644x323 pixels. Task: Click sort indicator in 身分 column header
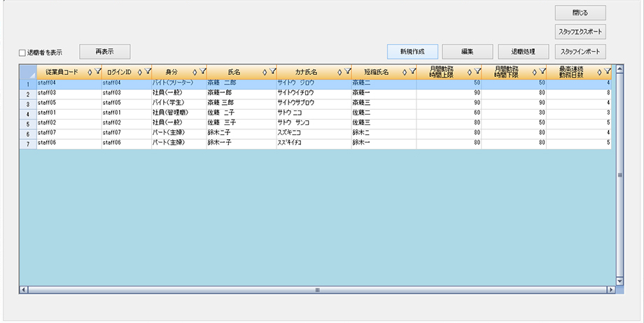(x=195, y=71)
